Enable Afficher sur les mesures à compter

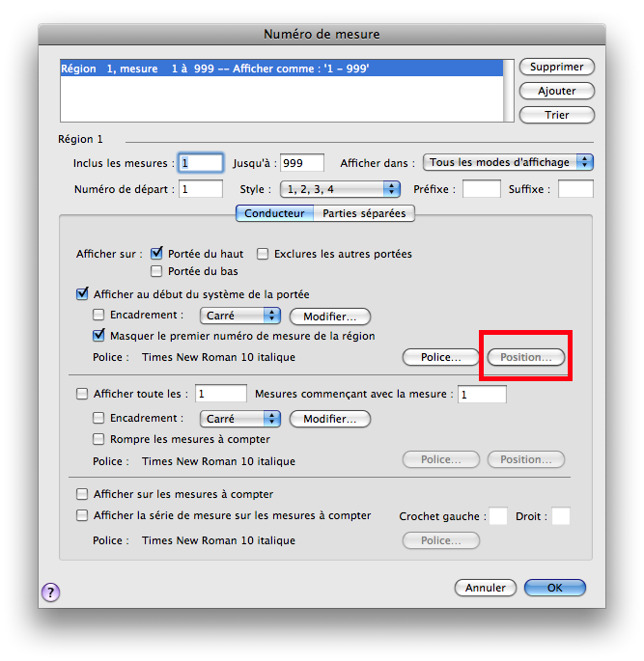click(x=82, y=494)
